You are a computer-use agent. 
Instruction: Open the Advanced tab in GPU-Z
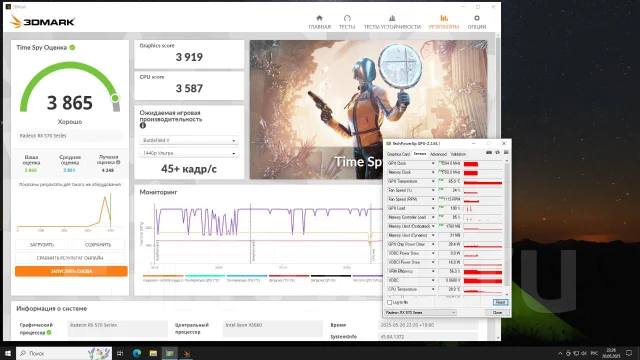coord(438,154)
